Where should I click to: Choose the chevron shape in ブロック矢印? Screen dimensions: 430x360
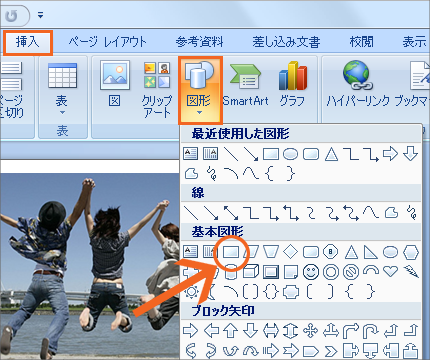(331, 351)
